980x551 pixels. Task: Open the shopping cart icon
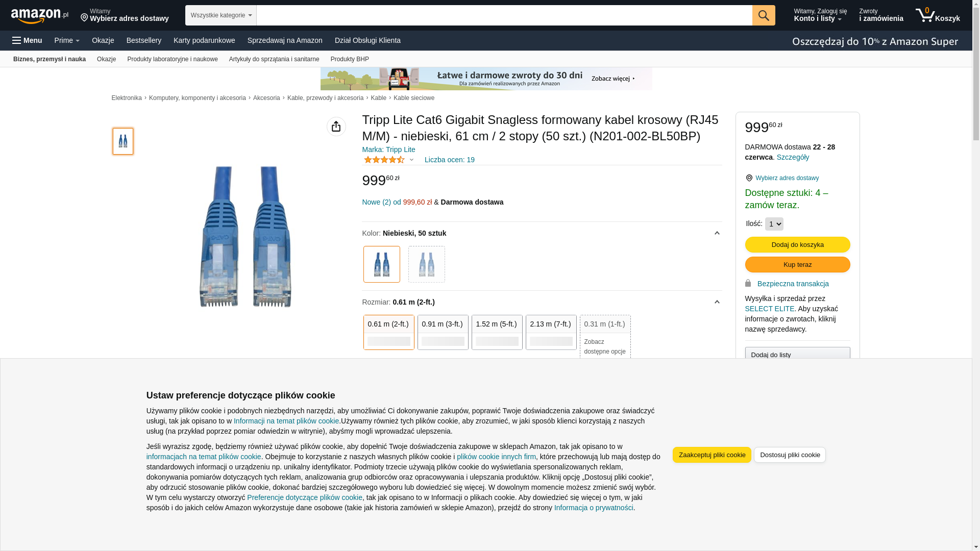tap(925, 15)
